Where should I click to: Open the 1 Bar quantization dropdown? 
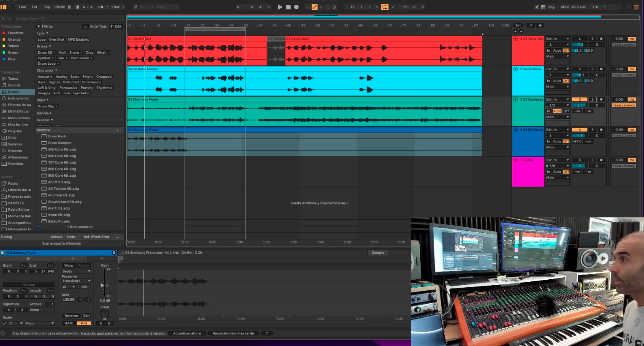point(117,7)
